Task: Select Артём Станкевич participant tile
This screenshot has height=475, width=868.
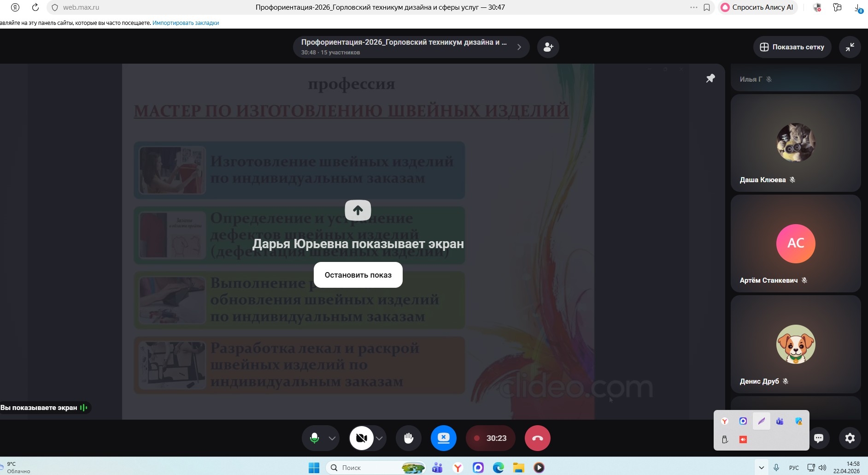Action: click(796, 243)
